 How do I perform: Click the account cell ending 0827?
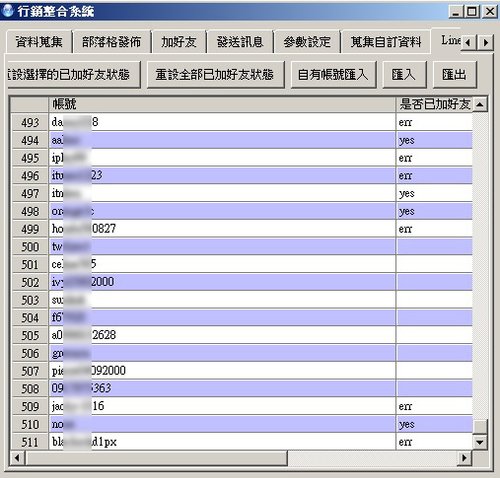[222, 229]
